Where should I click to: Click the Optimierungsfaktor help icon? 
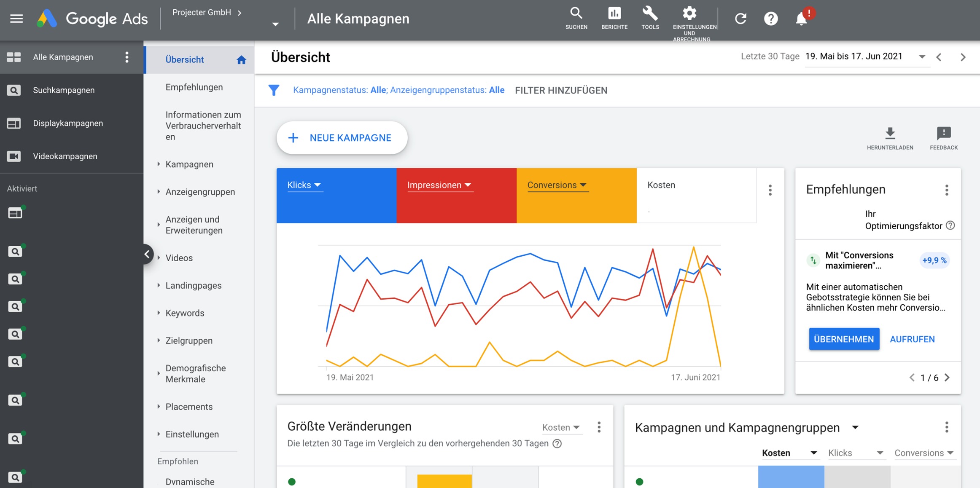[x=950, y=225]
